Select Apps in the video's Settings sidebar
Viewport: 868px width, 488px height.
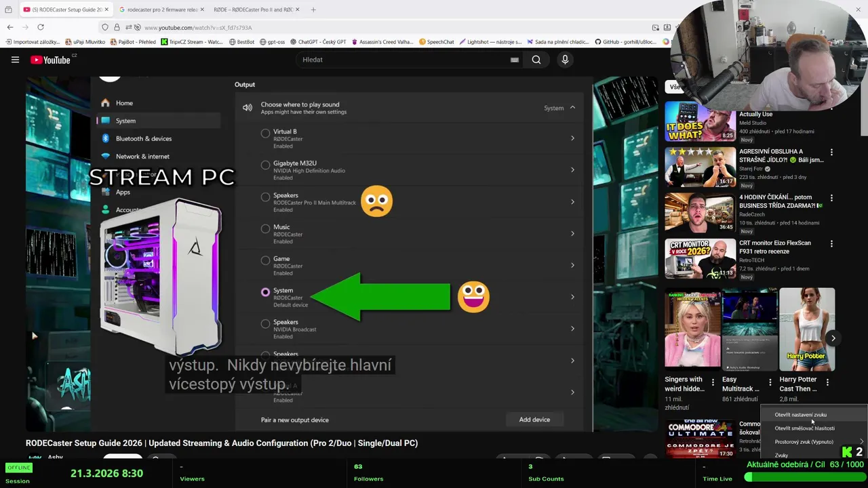123,192
